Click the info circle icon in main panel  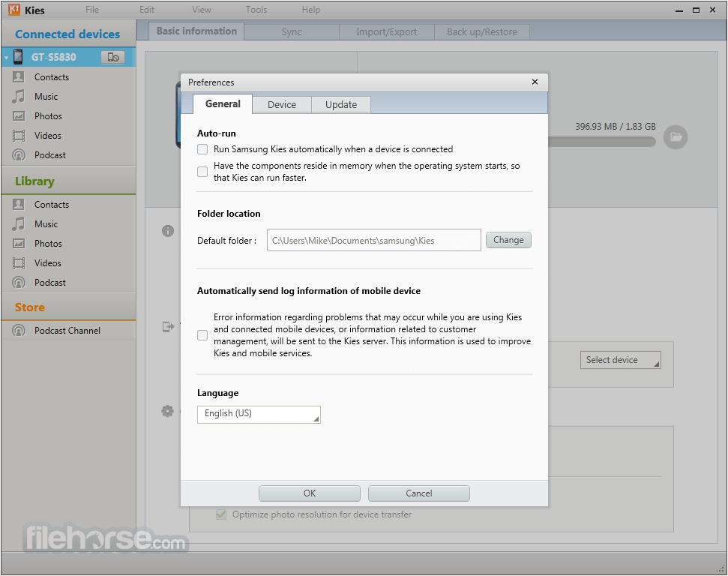coord(168,231)
